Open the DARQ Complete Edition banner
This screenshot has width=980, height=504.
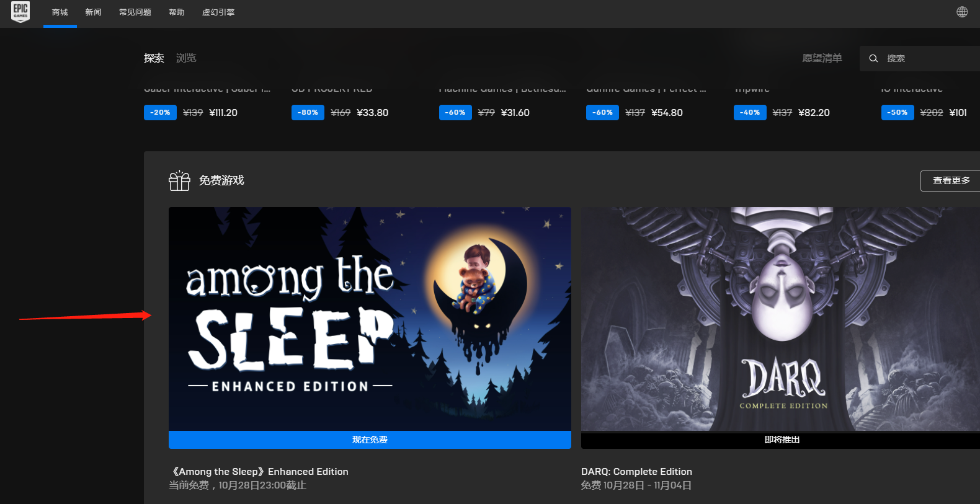pos(780,319)
